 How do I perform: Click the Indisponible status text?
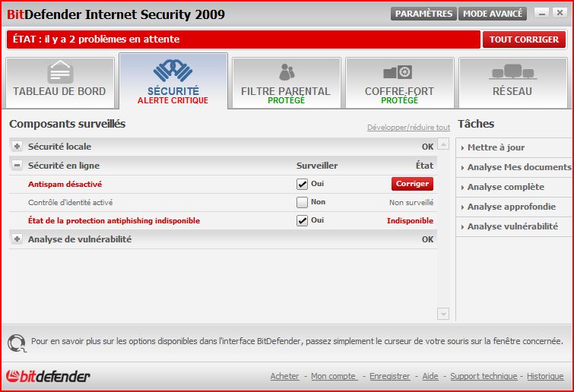pyautogui.click(x=410, y=221)
